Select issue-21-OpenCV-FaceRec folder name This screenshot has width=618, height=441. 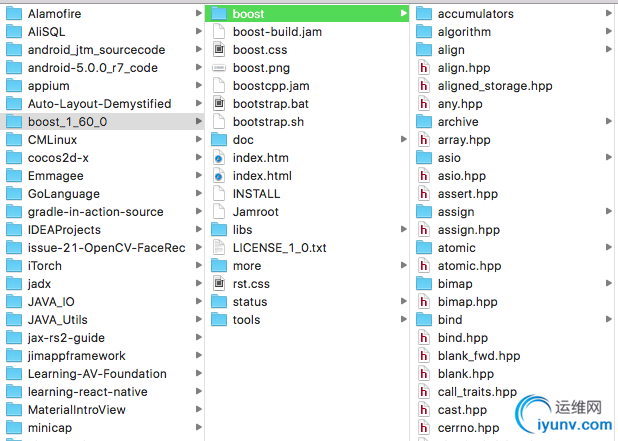pos(106,248)
